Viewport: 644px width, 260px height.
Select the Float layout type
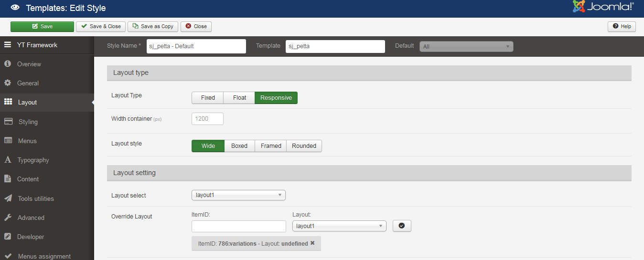(x=239, y=98)
